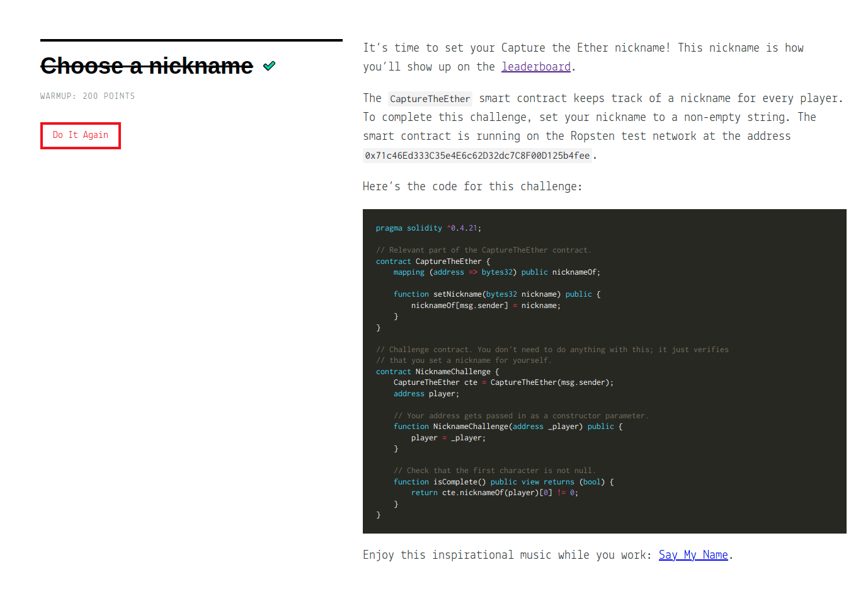The image size is (868, 589).
Task: Click the address player; code line
Action: [426, 394]
